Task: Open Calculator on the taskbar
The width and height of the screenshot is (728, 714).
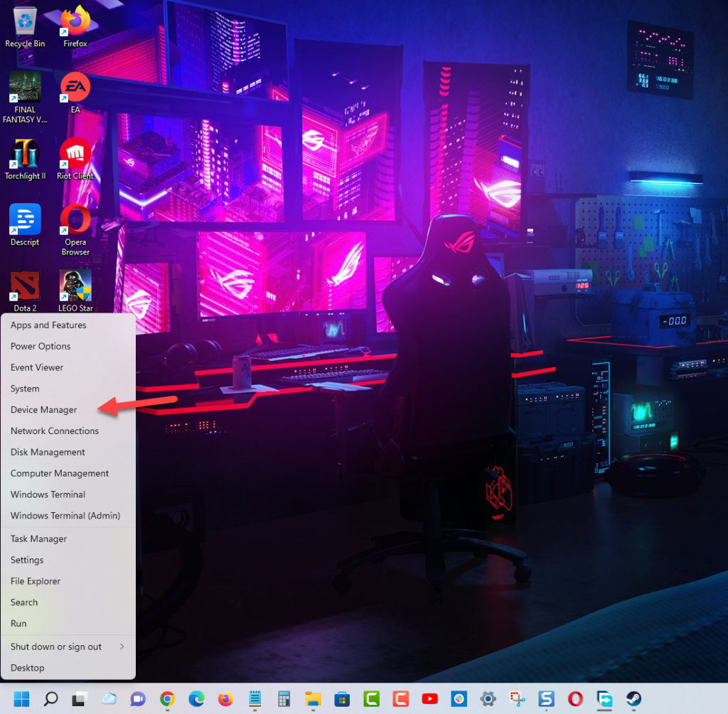Action: pyautogui.click(x=284, y=698)
